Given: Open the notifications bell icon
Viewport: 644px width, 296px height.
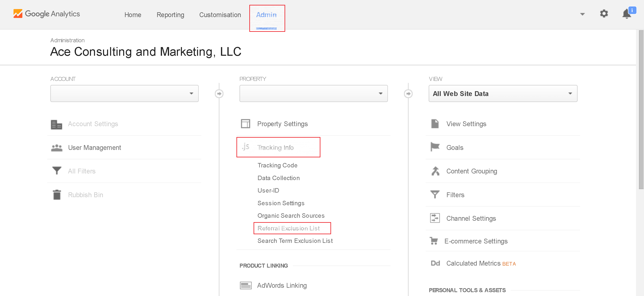Looking at the screenshot, I should (x=626, y=14).
